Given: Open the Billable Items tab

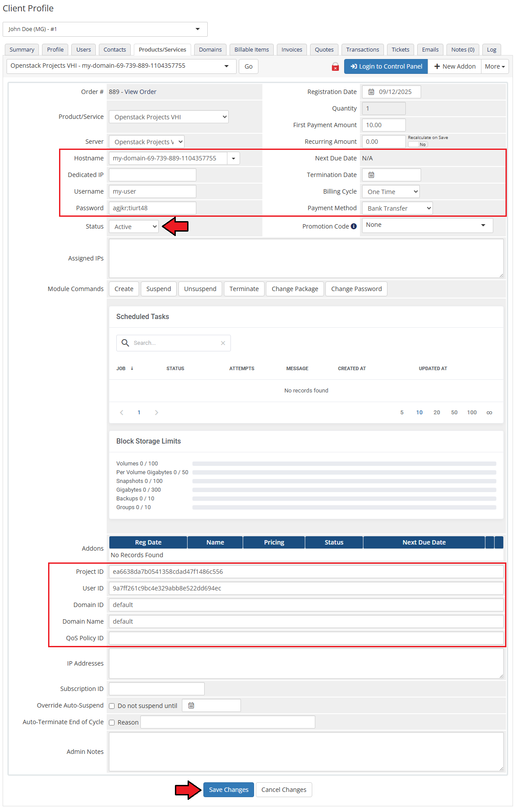Looking at the screenshot, I should pyautogui.click(x=251, y=50).
